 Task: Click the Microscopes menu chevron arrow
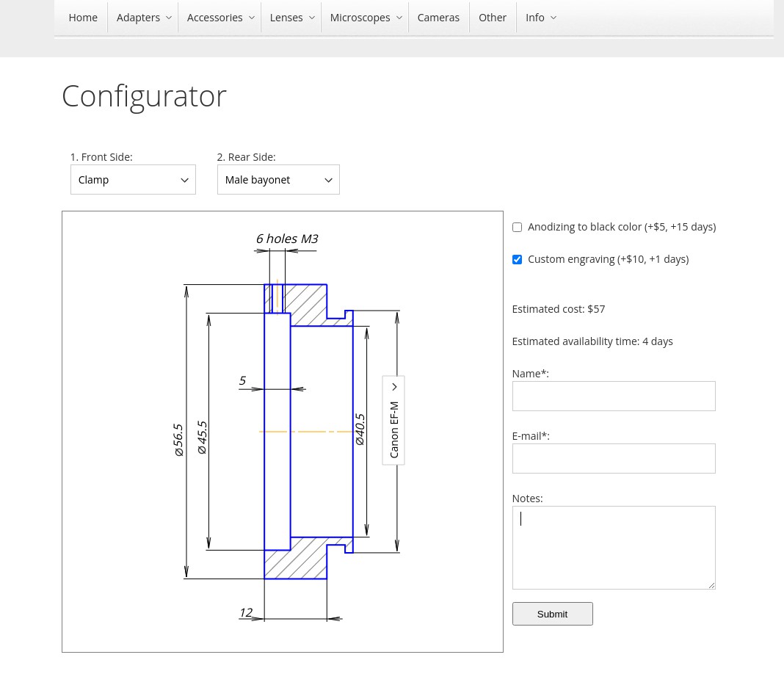click(399, 18)
